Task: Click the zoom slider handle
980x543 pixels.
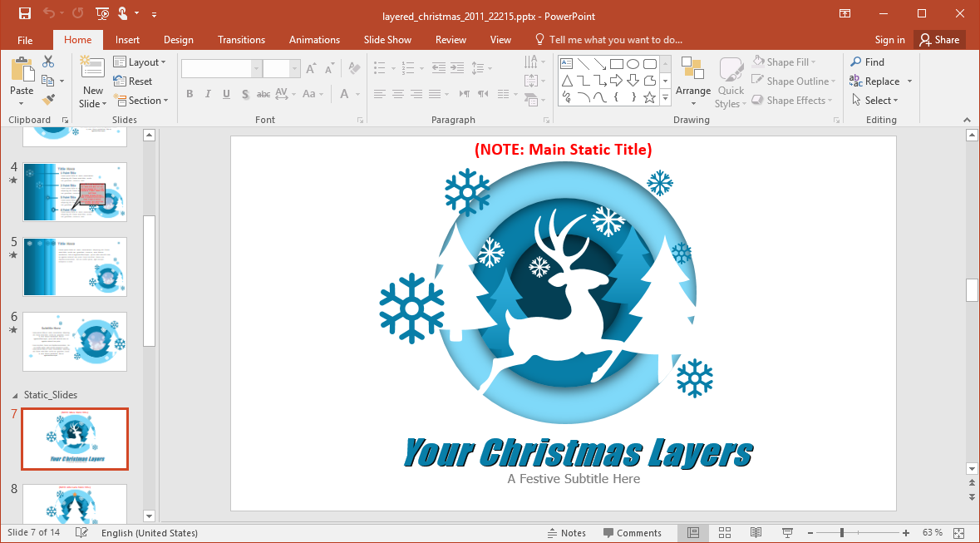Action: click(x=842, y=533)
